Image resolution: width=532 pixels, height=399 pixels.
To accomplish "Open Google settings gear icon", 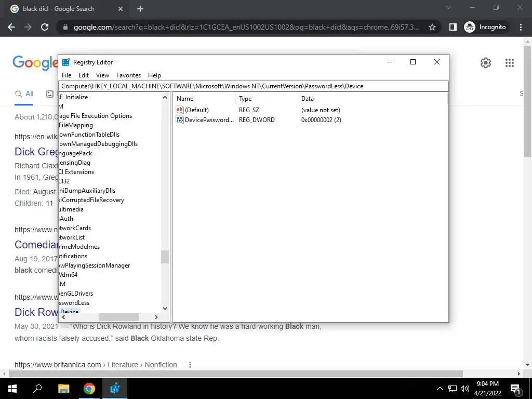I will pyautogui.click(x=486, y=63).
